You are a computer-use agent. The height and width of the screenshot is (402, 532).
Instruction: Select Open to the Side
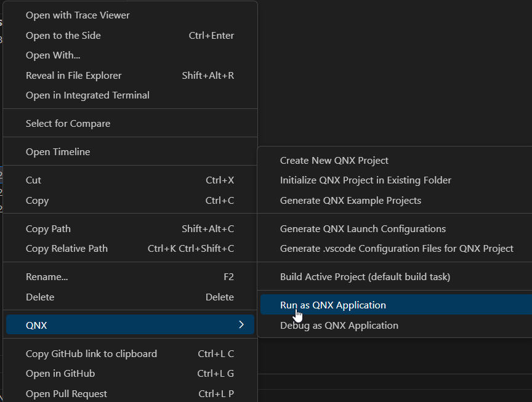click(x=130, y=35)
